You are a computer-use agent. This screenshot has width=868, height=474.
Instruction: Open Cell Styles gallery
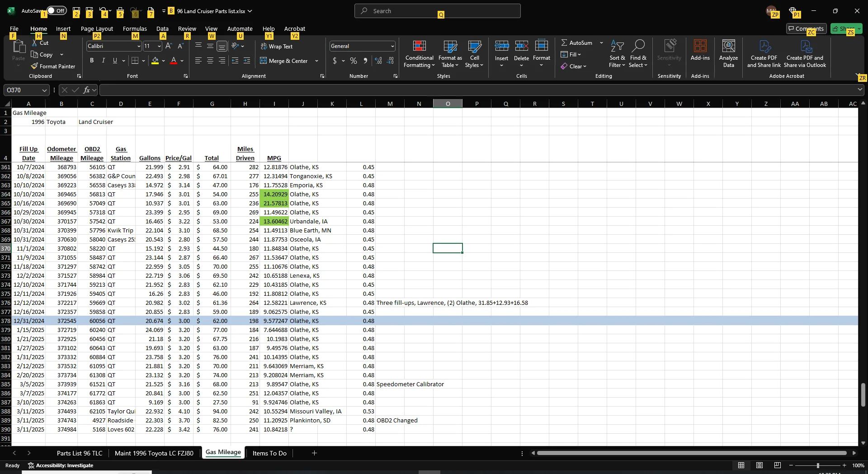click(x=474, y=54)
